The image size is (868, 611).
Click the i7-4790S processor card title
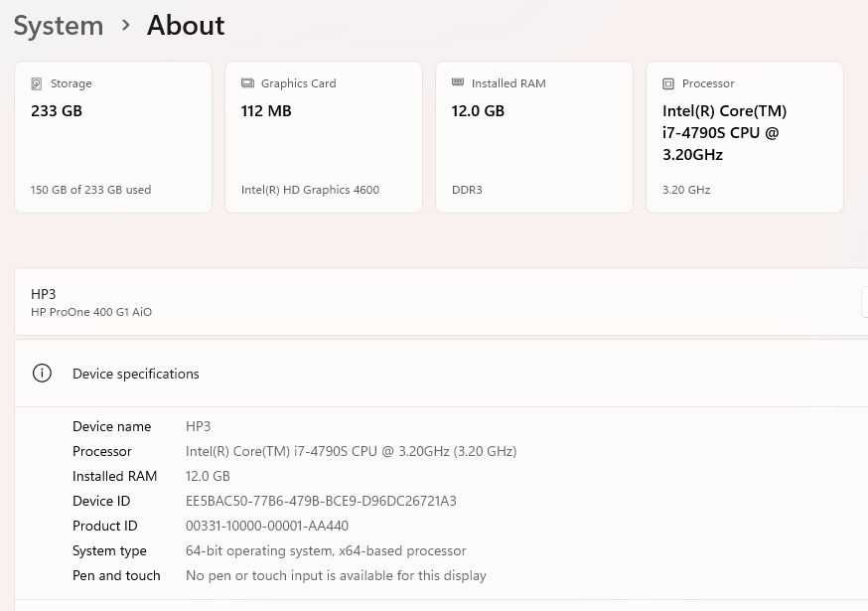(x=725, y=133)
